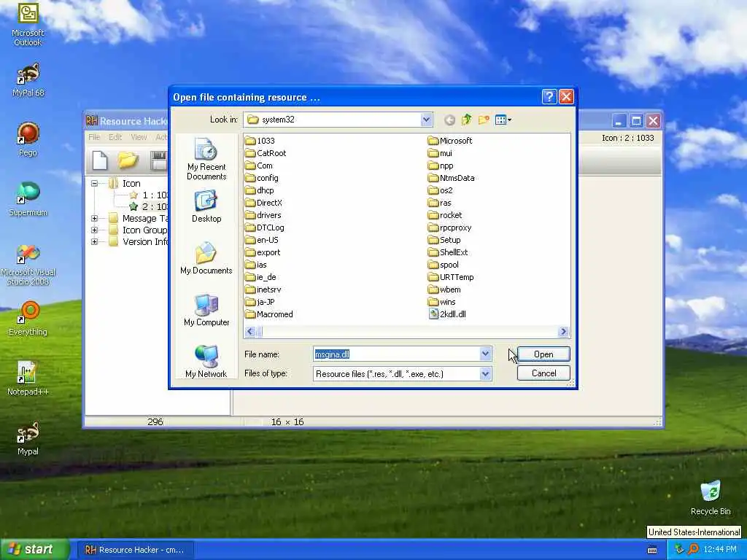
Task: Select the ShellExt folder
Action: pos(449,252)
